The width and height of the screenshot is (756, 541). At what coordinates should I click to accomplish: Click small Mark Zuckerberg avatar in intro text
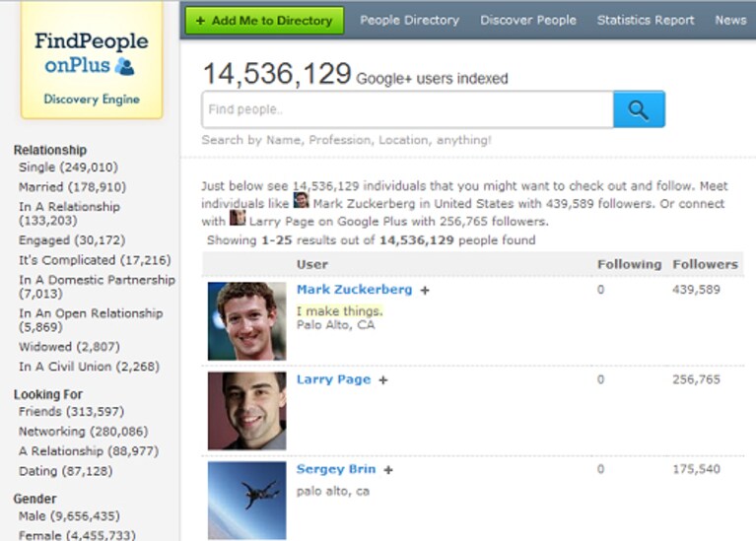(x=302, y=200)
